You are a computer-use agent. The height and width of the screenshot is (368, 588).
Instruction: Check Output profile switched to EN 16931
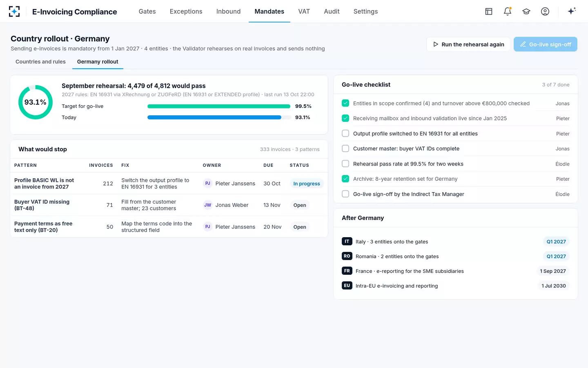[x=345, y=134]
